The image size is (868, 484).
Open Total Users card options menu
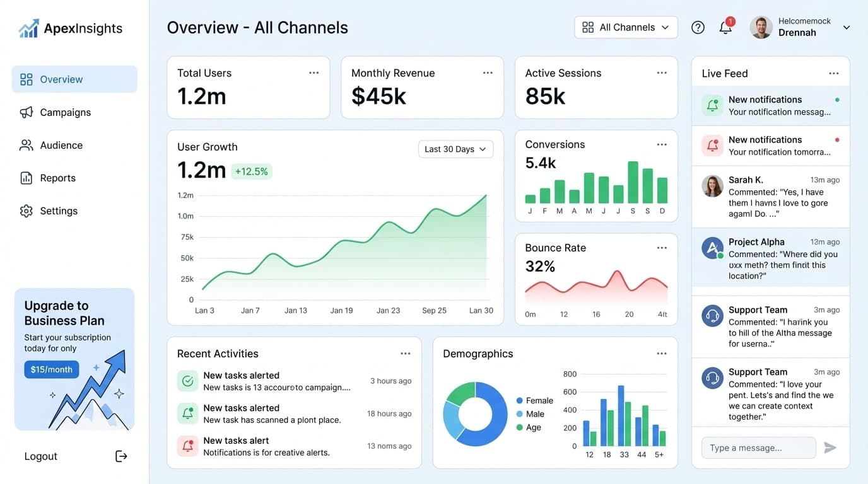point(314,73)
